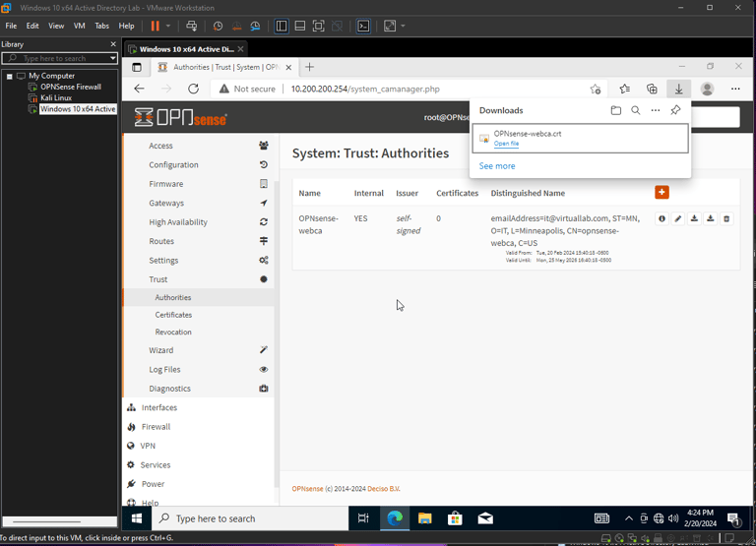Open Microsoft Store from taskbar

(x=455, y=518)
